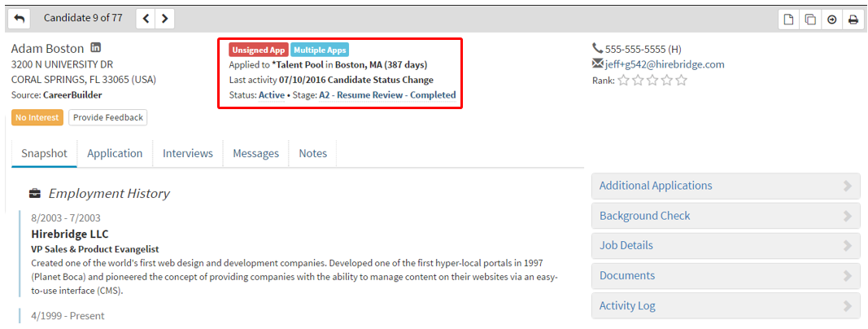This screenshot has height=329, width=868.
Task: Select the third rank star
Action: coord(652,80)
